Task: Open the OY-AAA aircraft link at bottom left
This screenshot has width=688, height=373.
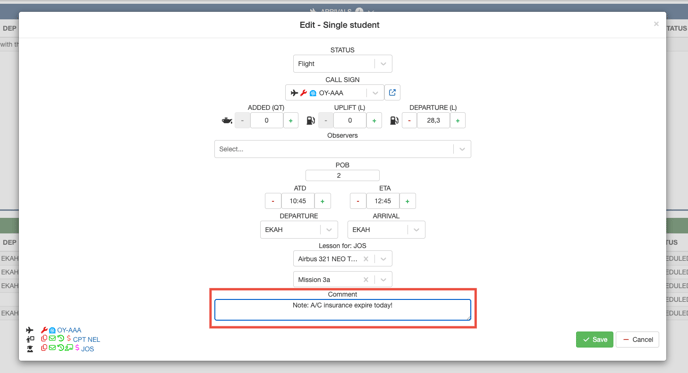Action: 69,330
